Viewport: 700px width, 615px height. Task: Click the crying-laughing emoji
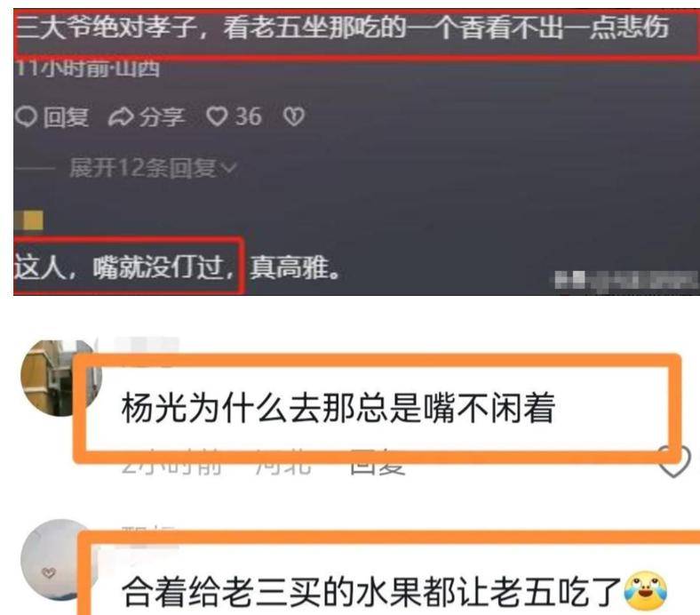646,592
